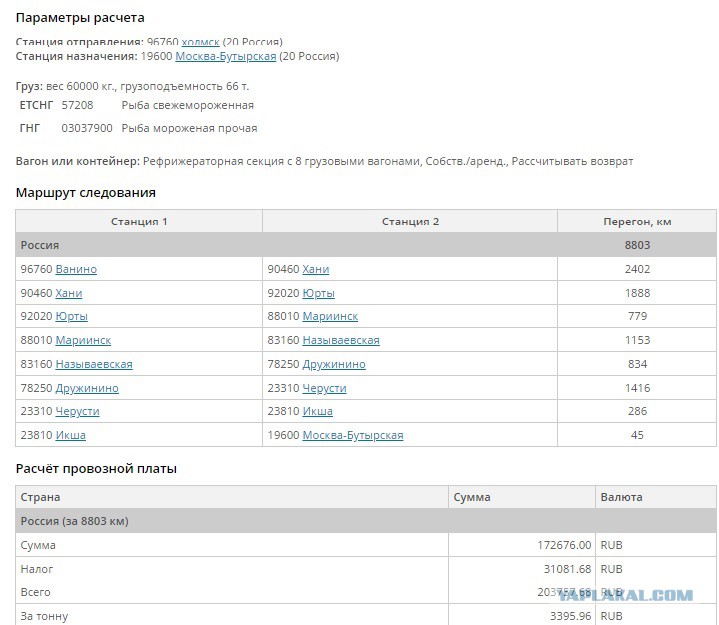
Task: Select the 286 distance cell
Action: 637,411
